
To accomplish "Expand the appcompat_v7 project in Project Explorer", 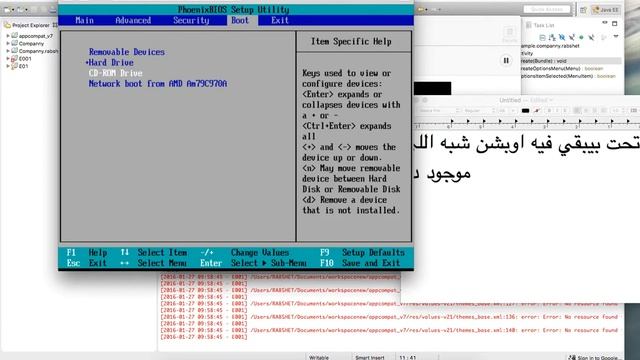I will click(x=8, y=36).
